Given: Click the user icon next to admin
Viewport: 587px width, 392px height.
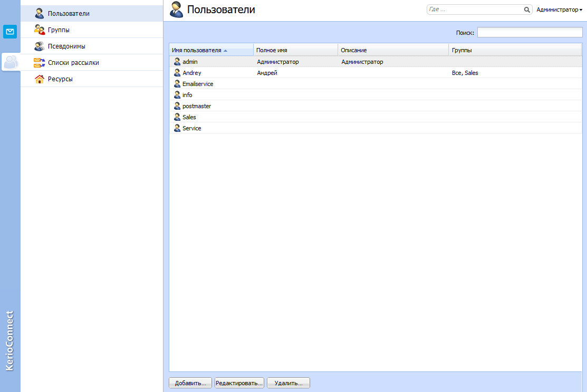Looking at the screenshot, I should [177, 62].
